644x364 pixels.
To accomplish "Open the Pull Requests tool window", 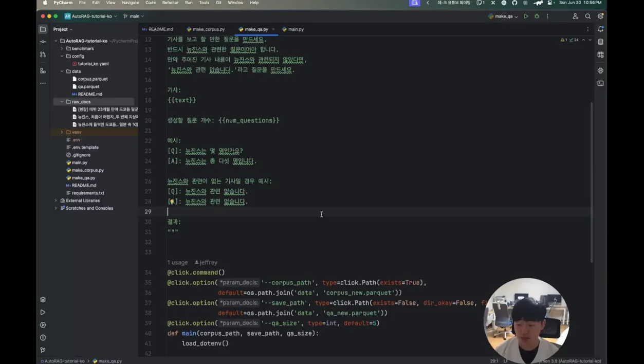I will pos(43,54).
